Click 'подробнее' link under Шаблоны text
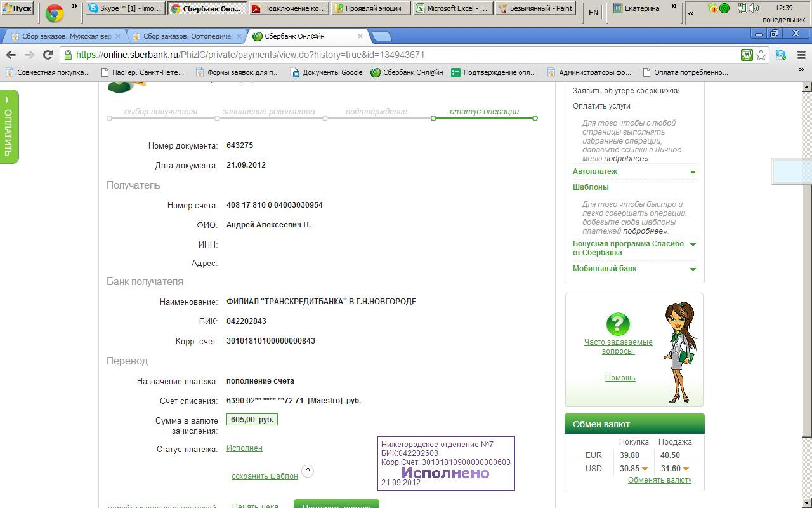 (x=645, y=231)
